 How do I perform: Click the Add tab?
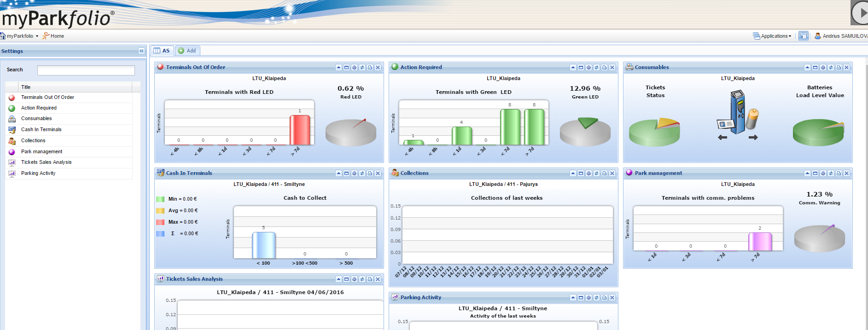187,51
